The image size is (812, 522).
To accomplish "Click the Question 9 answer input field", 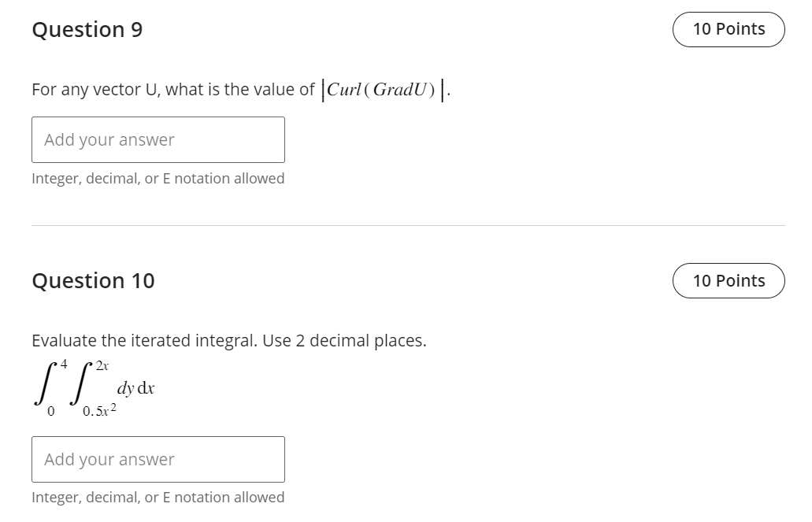I will (158, 140).
